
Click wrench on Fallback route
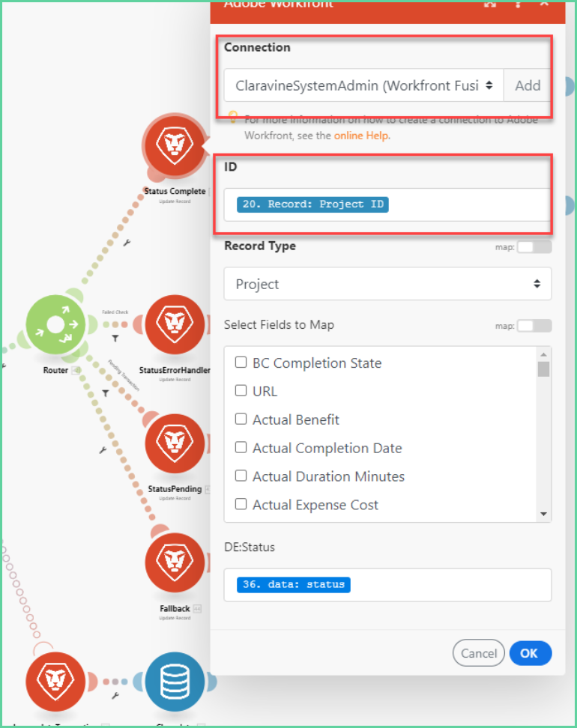[103, 450]
